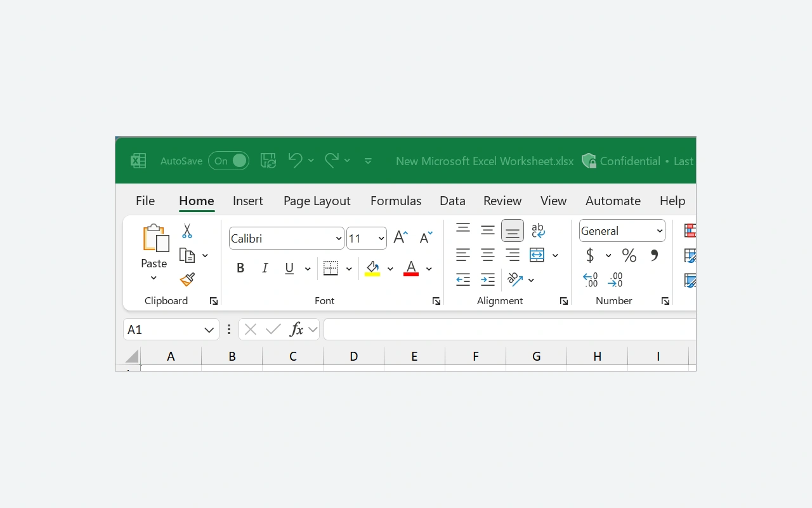
Task: Apply yellow Fill Color to cell
Action: [372, 269]
